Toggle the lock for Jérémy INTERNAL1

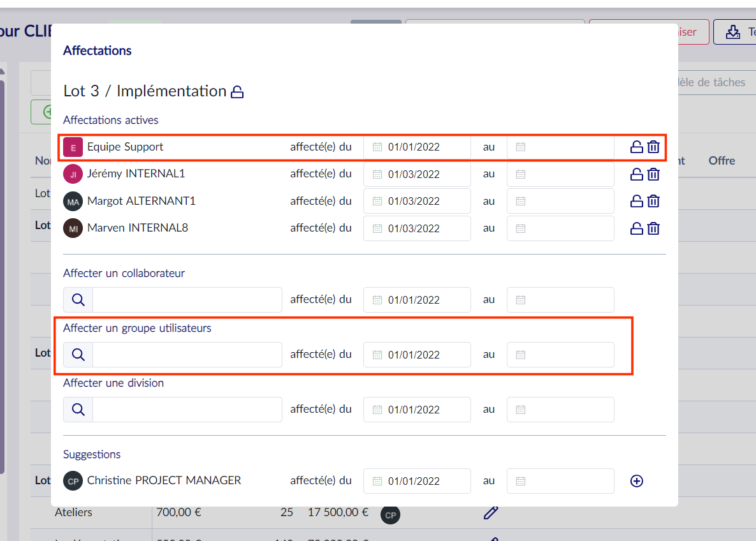(636, 174)
